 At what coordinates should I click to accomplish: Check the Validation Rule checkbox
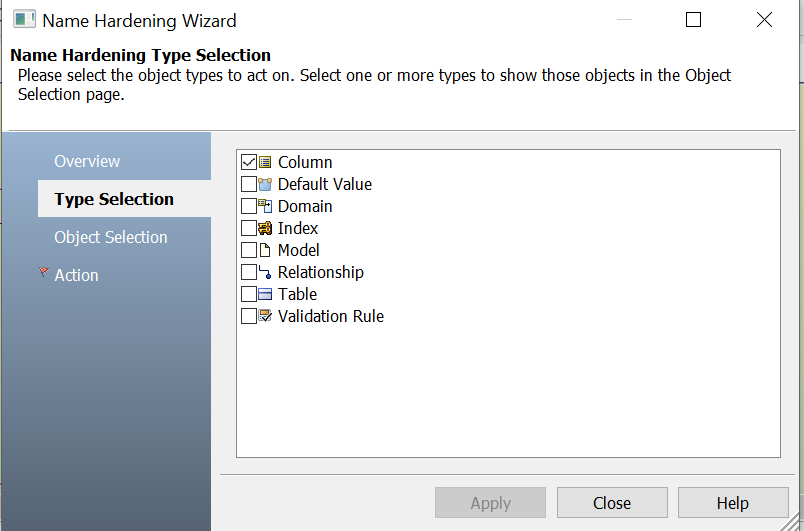(249, 316)
